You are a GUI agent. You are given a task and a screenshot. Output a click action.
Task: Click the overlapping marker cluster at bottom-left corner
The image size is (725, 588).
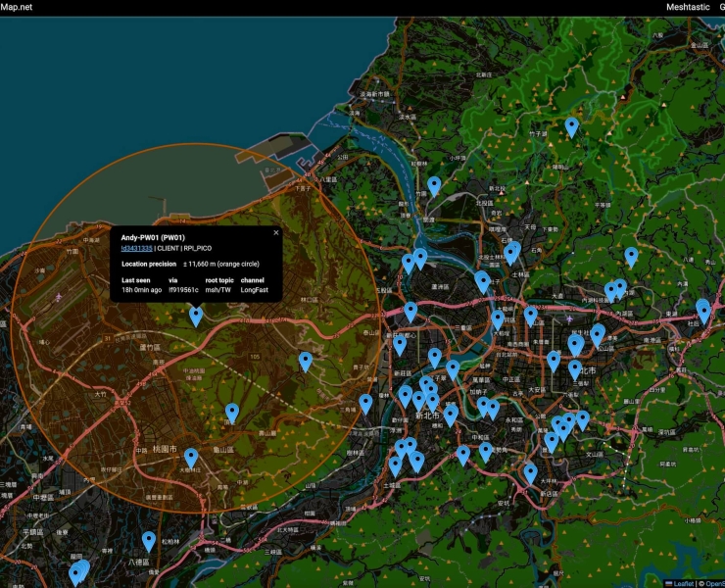(78, 571)
